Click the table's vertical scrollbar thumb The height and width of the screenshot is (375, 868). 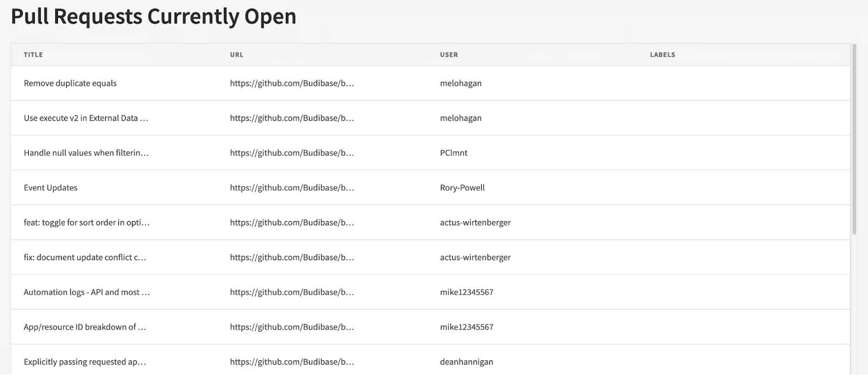[x=854, y=139]
